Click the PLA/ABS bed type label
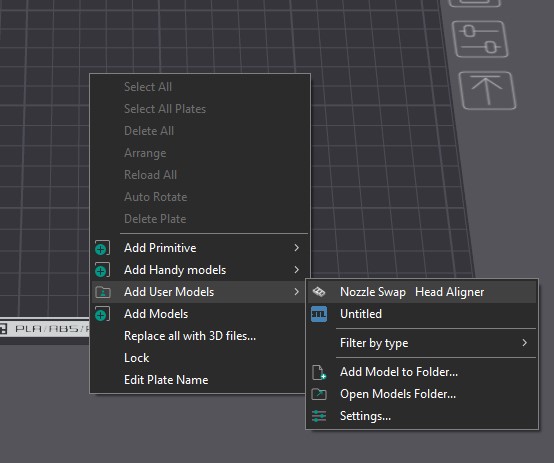The width and height of the screenshot is (554, 463). coord(52,329)
